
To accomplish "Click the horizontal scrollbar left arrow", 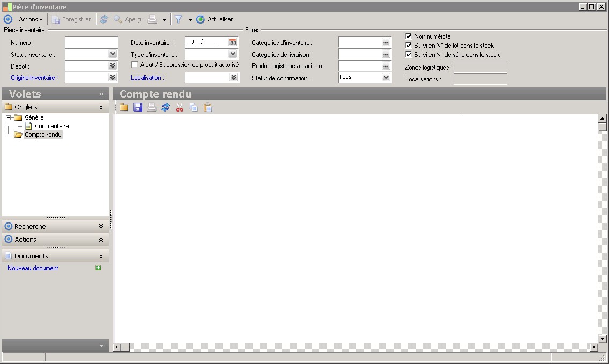I will [x=116, y=347].
